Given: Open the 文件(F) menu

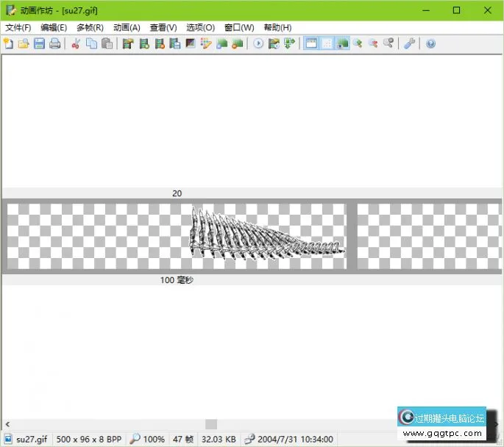Looking at the screenshot, I should [18, 28].
